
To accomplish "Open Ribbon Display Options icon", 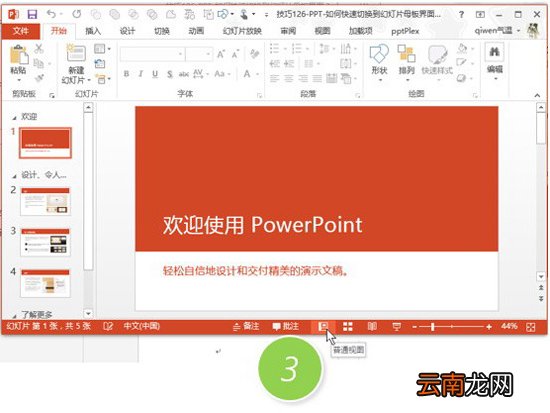I will [480, 14].
